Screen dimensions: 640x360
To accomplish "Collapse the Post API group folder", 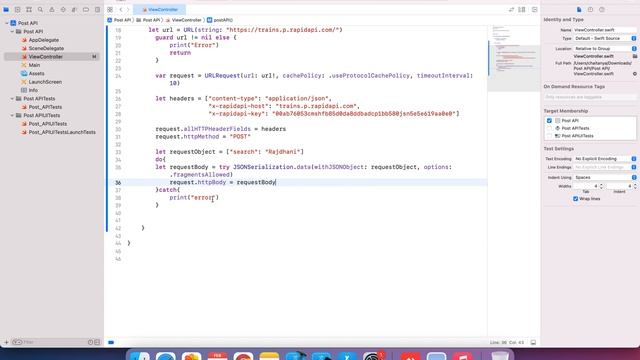I will coord(12,31).
